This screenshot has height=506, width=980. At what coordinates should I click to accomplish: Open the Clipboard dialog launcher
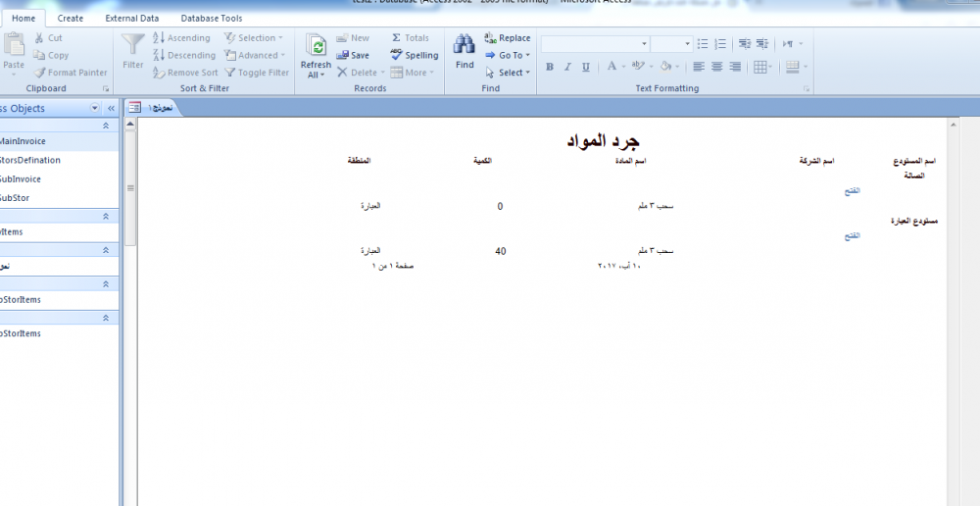pyautogui.click(x=105, y=89)
